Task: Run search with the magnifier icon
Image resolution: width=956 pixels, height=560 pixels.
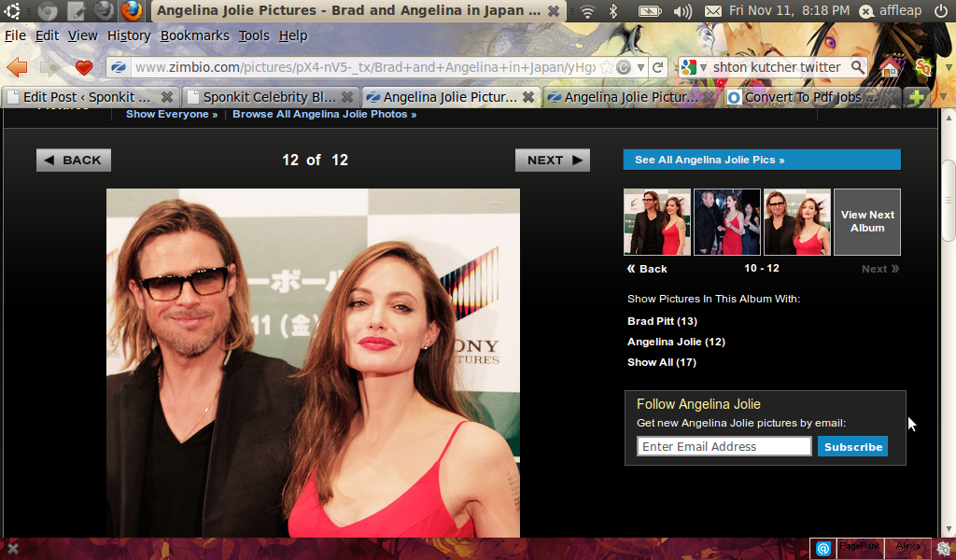Action: pos(857,67)
